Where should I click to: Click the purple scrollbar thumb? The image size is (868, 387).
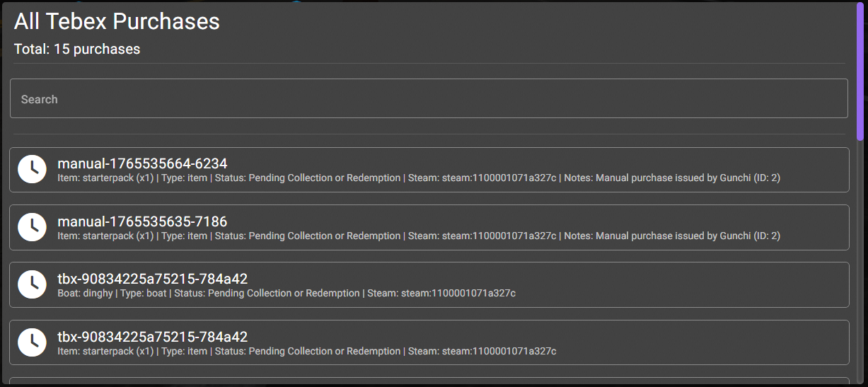point(860,71)
